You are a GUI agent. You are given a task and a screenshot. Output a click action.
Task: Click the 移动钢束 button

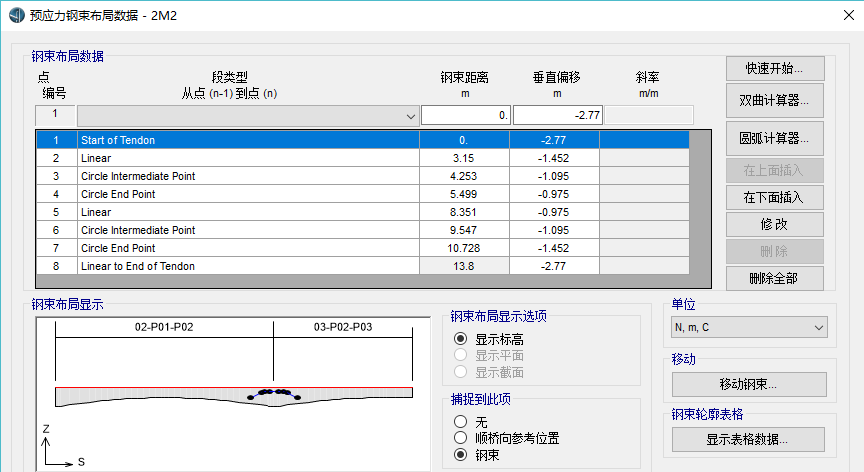coord(749,384)
